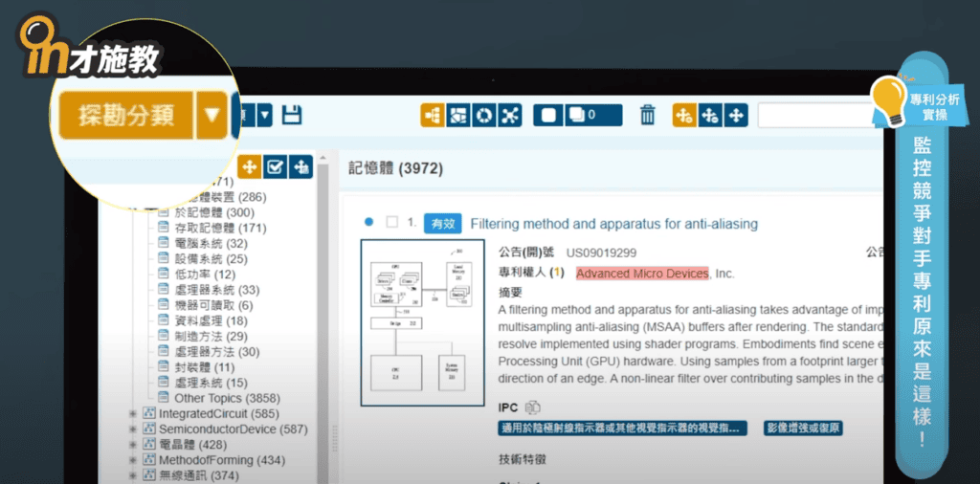Viewport: 980px width, 484px height.
Task: Click the orange move icon above category tree
Action: 249,167
